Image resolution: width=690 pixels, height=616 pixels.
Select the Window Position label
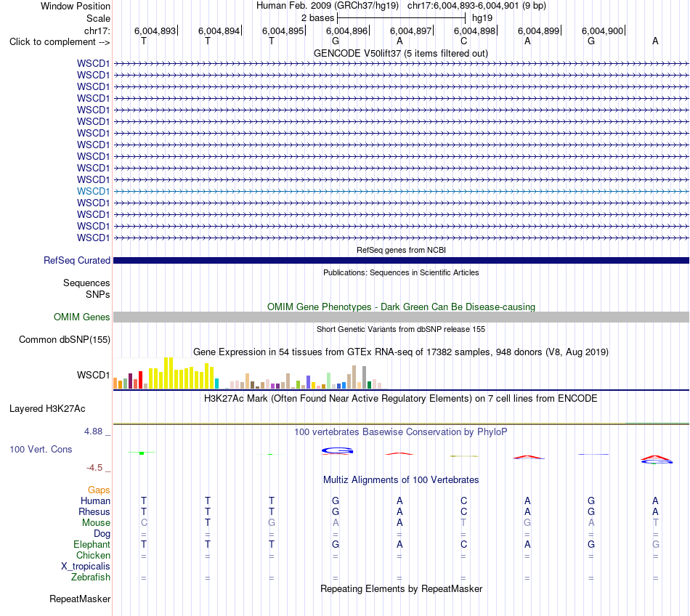click(x=76, y=6)
